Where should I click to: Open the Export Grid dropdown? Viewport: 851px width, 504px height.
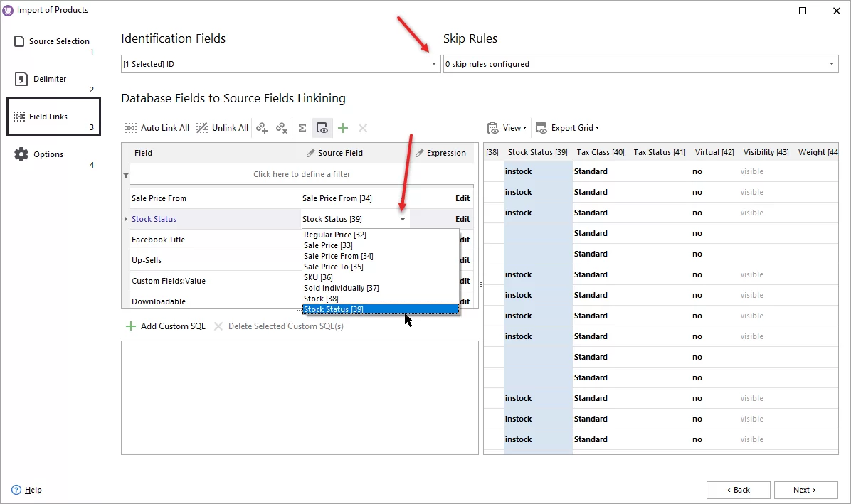pos(568,128)
